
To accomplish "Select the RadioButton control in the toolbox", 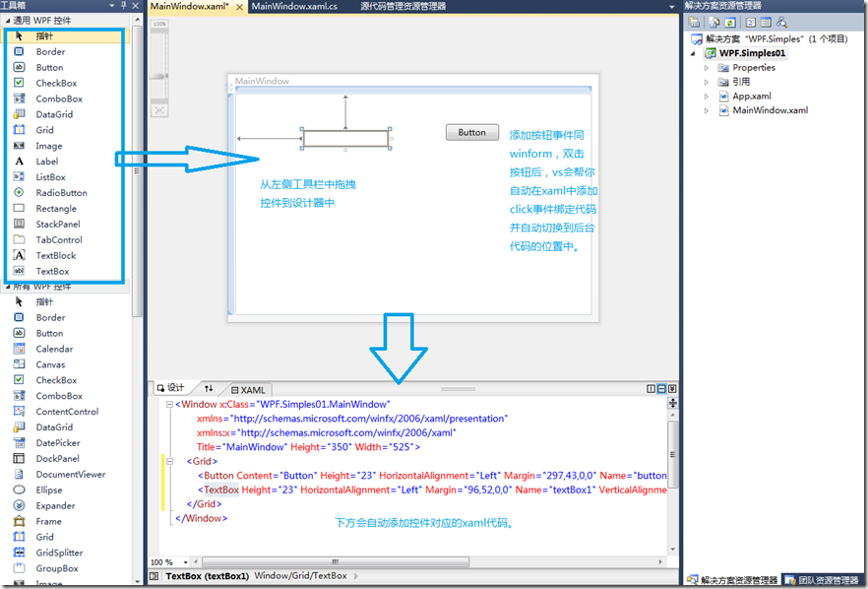I will click(67, 193).
